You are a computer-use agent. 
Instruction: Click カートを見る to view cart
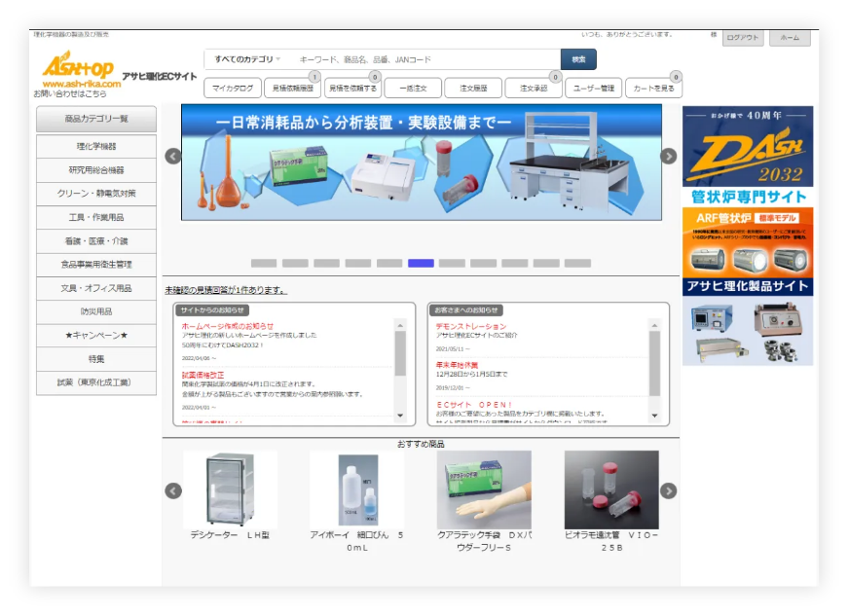(654, 89)
